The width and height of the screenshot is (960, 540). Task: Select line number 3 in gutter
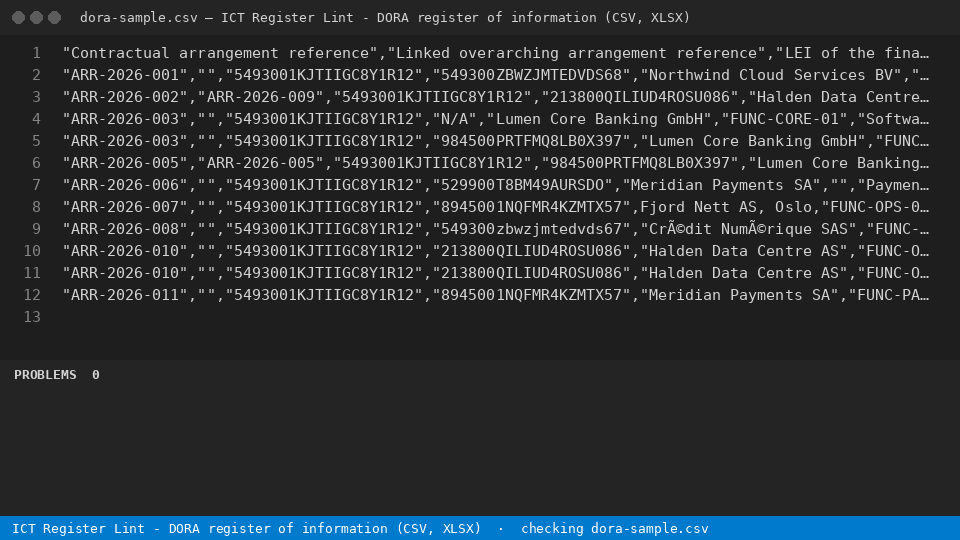click(37, 97)
